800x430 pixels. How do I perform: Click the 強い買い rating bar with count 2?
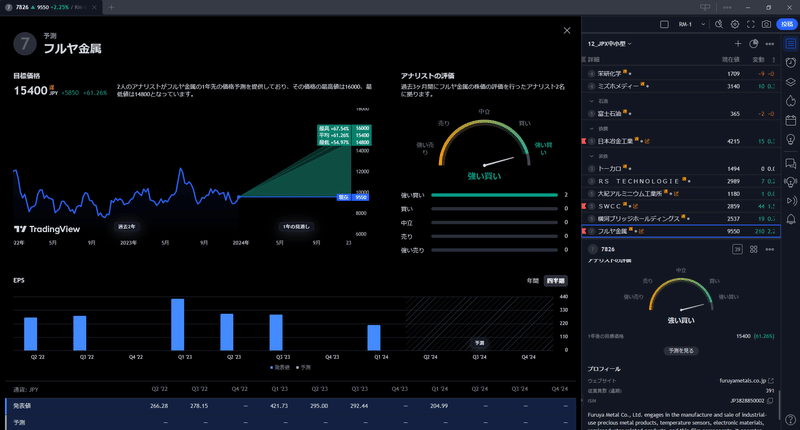click(x=494, y=195)
